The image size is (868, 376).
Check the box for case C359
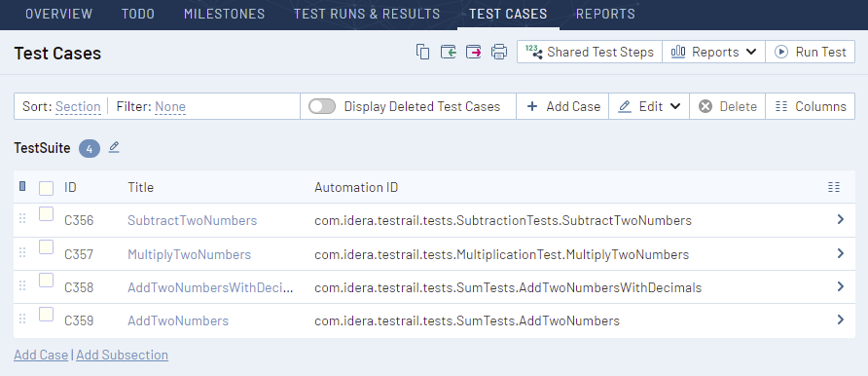tap(46, 314)
